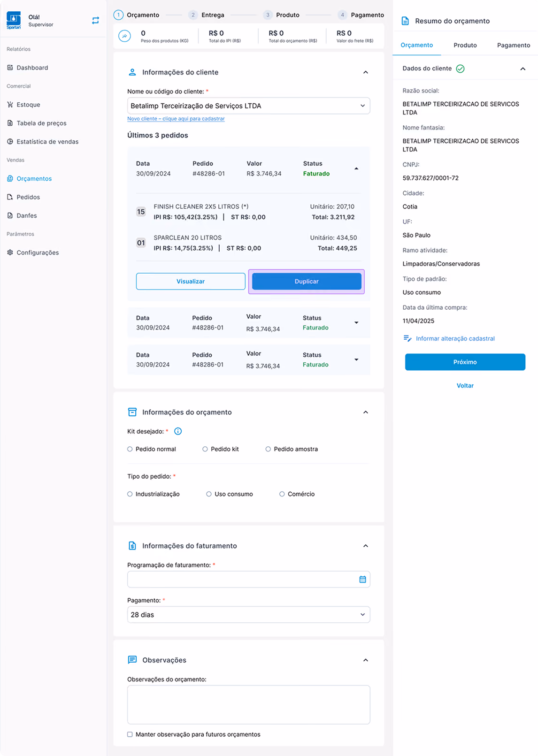Screen dimensions: 538x756
Task: Click the SPARCLEAN 20 LITROS item text
Action: click(188, 238)
